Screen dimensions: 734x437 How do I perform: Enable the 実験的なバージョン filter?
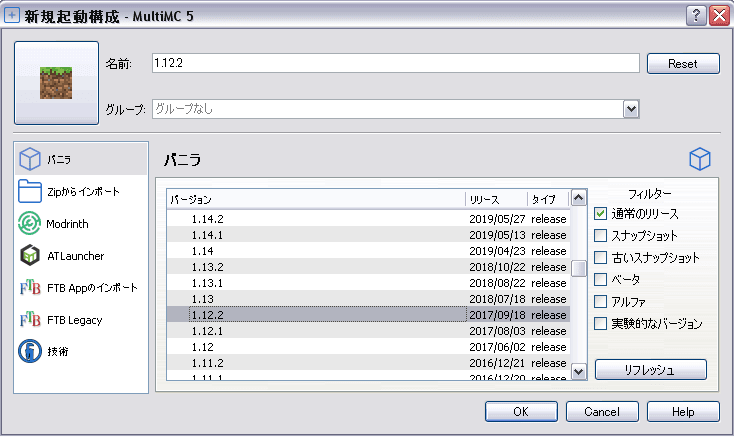click(x=601, y=323)
